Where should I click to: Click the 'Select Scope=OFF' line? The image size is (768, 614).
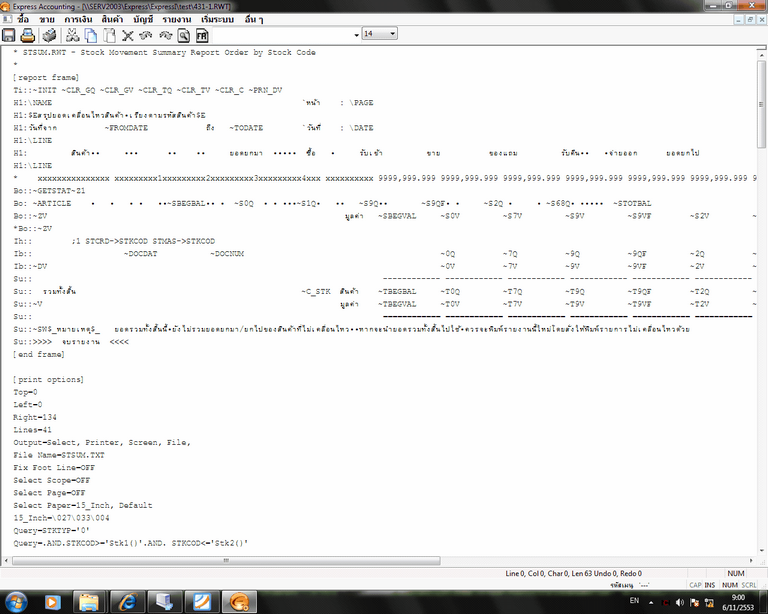pyautogui.click(x=51, y=480)
